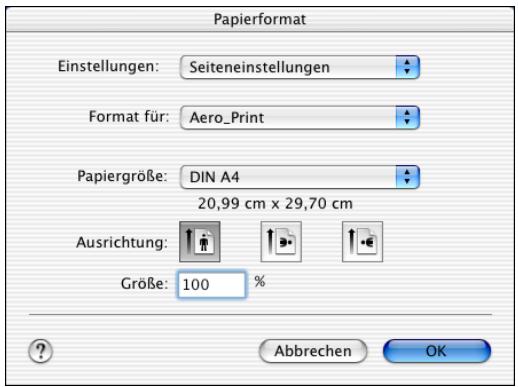Open the Papiergröße dropdown showing DIN A4

pyautogui.click(x=300, y=177)
